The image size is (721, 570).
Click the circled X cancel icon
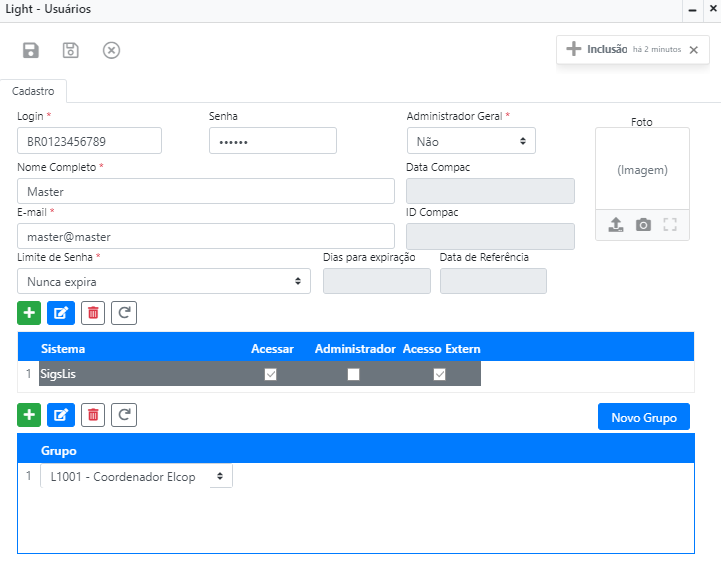tap(111, 50)
